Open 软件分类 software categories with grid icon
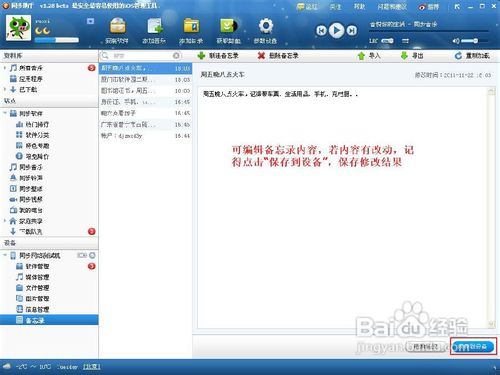500x375 pixels. (32, 135)
